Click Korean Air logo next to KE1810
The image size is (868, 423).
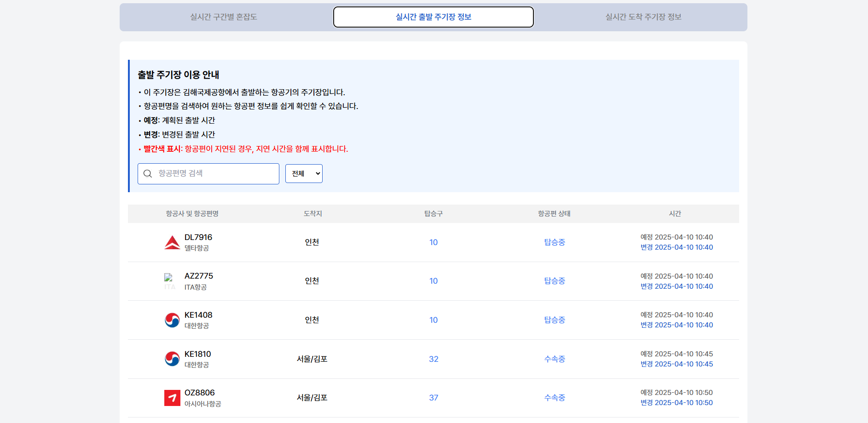[x=172, y=359]
